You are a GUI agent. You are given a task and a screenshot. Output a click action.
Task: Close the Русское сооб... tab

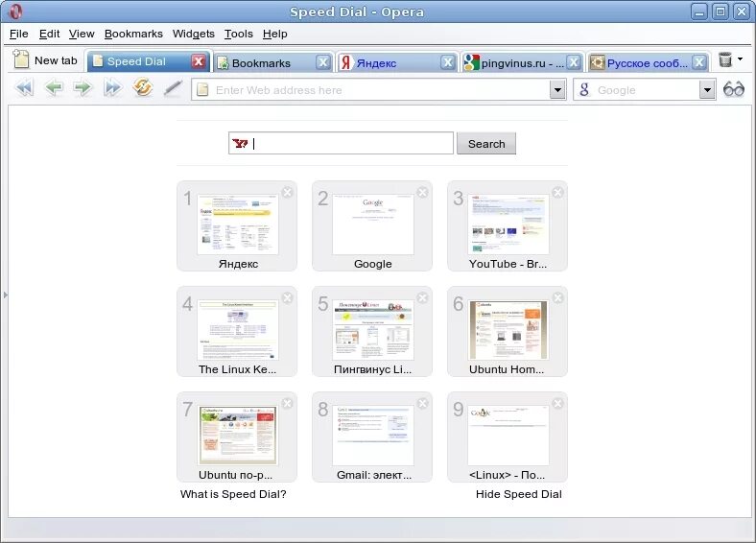click(699, 62)
